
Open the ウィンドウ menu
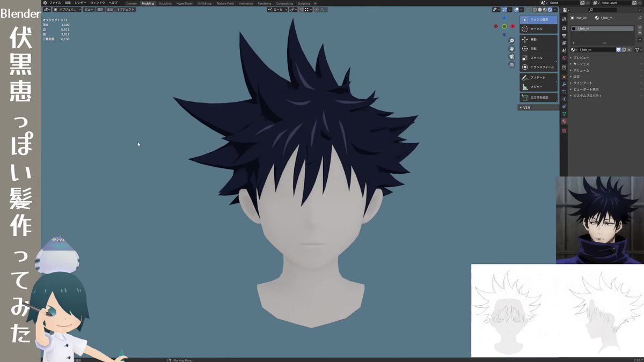[97, 3]
